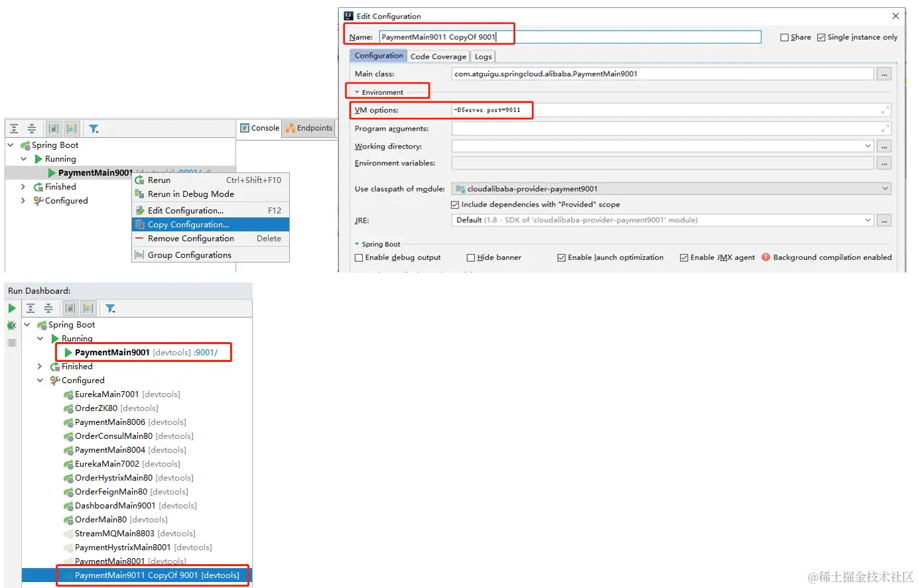Open the Configuration tab

pyautogui.click(x=378, y=56)
